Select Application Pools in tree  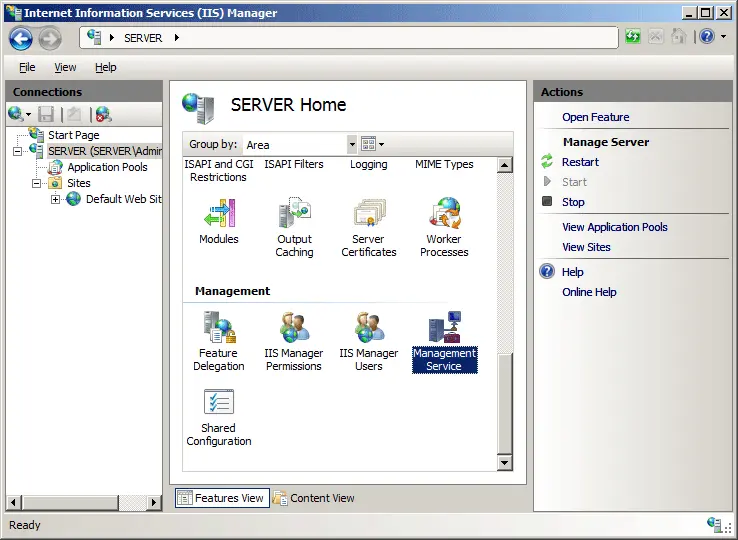tap(107, 167)
